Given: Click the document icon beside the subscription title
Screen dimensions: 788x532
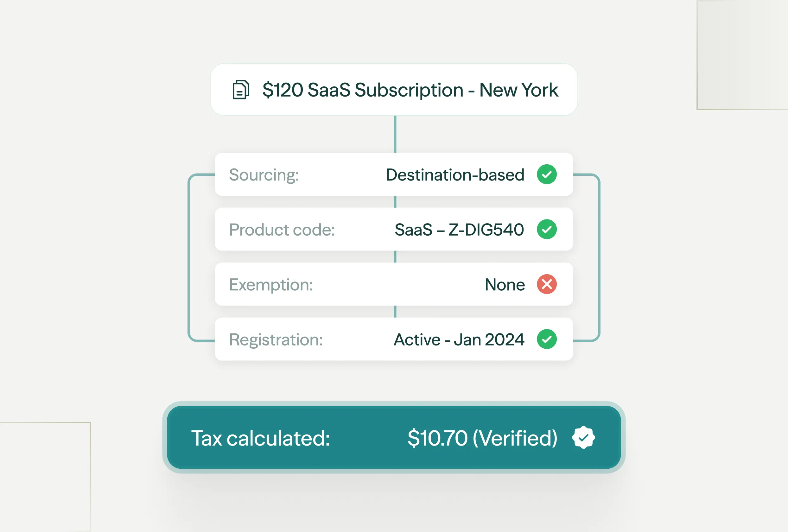Looking at the screenshot, I should click(241, 90).
